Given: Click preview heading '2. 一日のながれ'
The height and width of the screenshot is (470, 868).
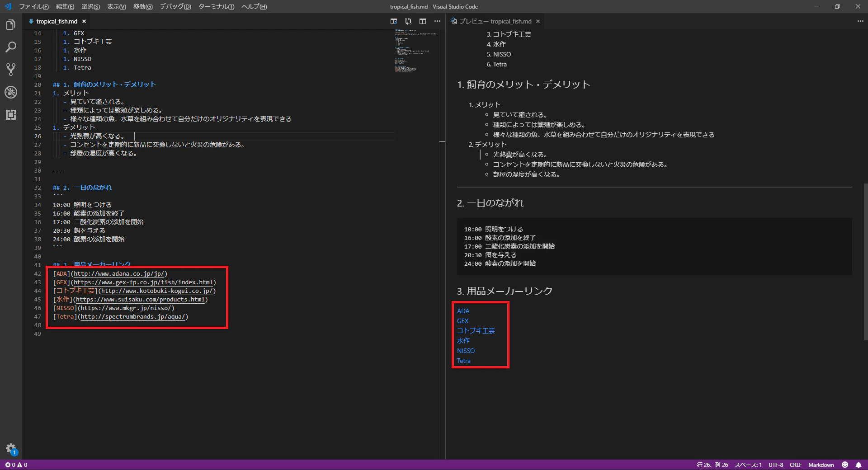Looking at the screenshot, I should click(490, 203).
